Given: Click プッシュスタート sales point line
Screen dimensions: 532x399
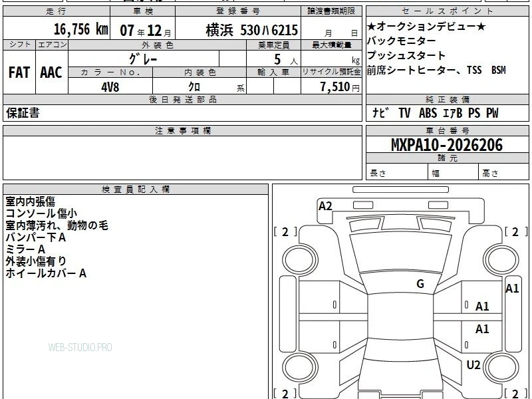Looking at the screenshot, I should click(x=406, y=55).
